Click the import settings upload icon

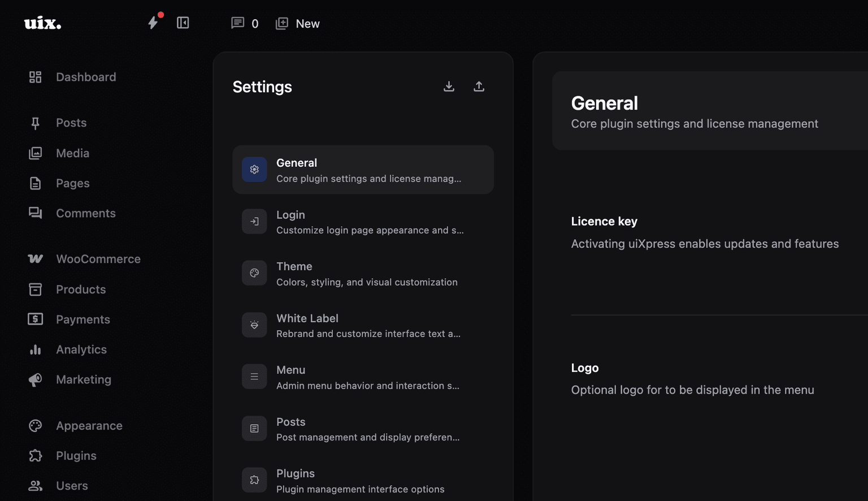tap(478, 86)
